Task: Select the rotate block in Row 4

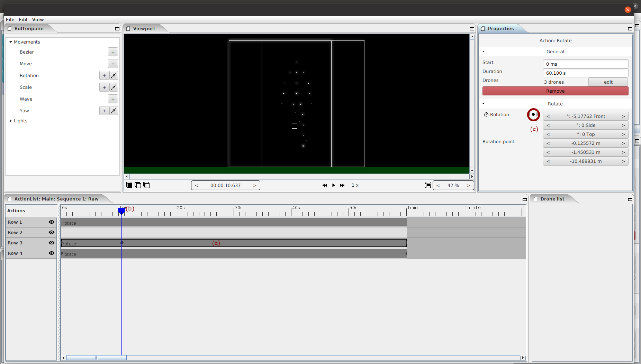Action: click(234, 253)
